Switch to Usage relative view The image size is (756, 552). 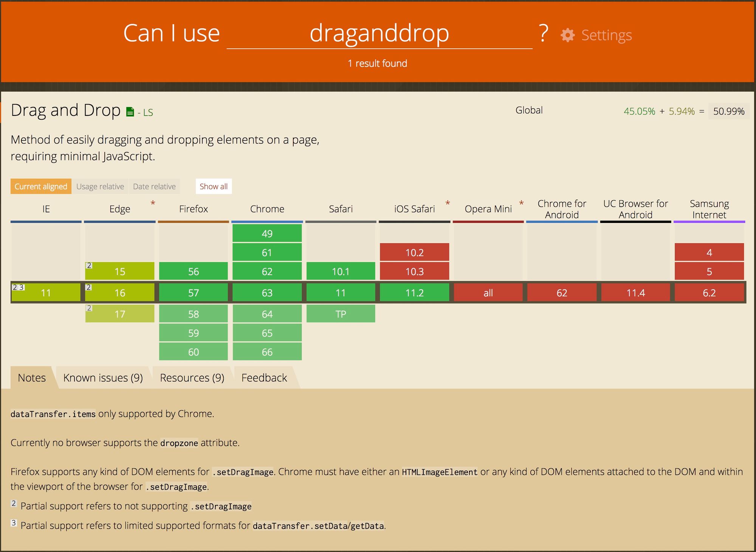coord(100,187)
